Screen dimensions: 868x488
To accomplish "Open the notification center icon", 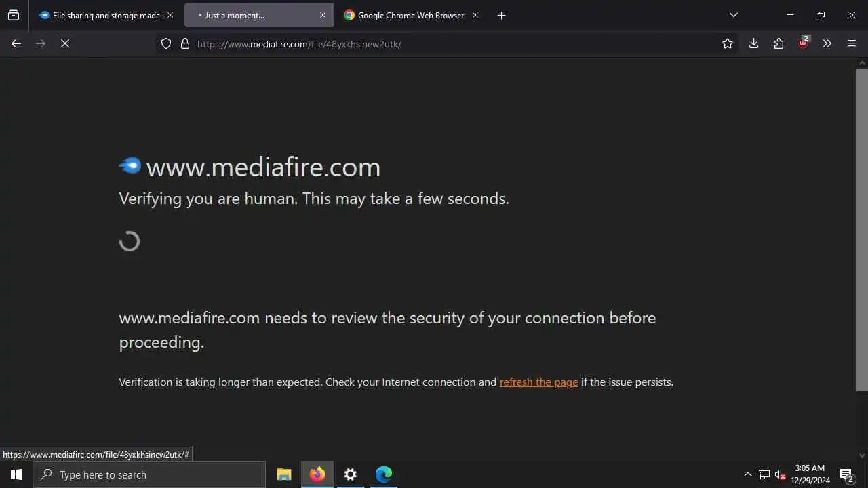I will point(846,474).
